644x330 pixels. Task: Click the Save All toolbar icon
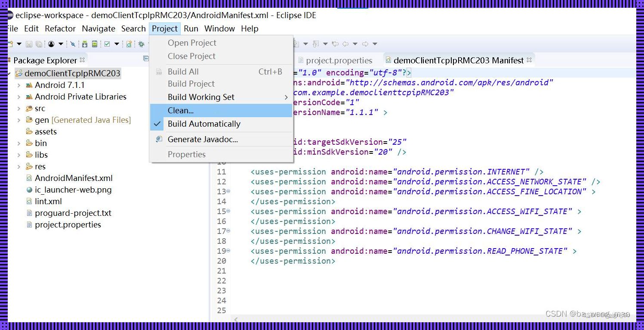pyautogui.click(x=39, y=44)
